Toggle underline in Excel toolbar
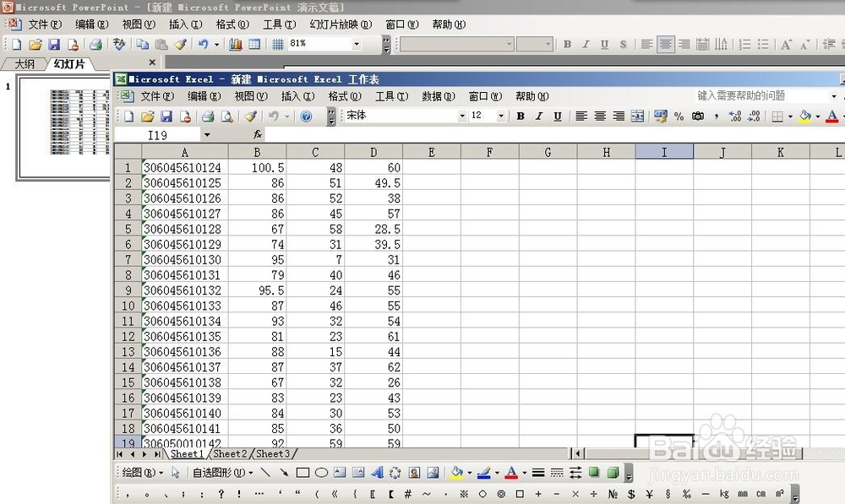 click(558, 116)
